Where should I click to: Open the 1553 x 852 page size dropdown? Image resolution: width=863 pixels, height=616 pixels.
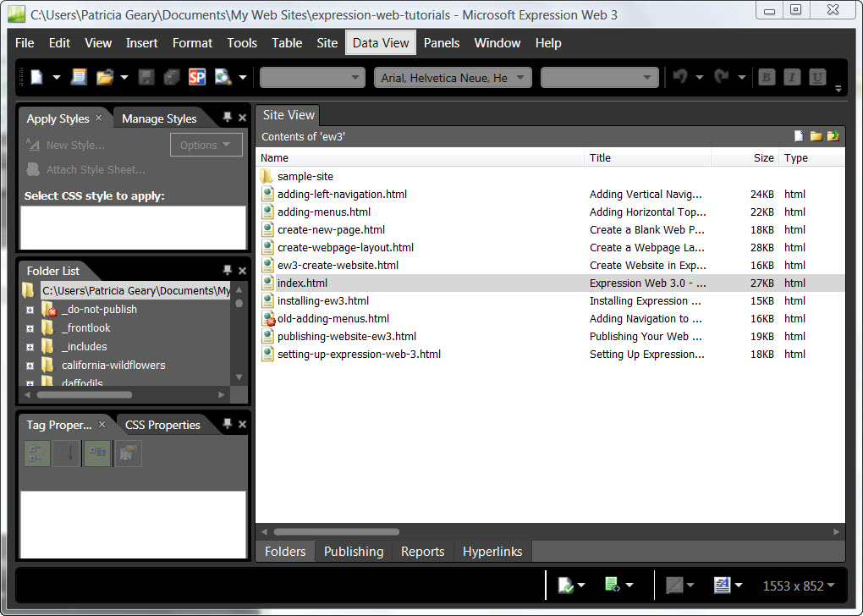pos(799,586)
